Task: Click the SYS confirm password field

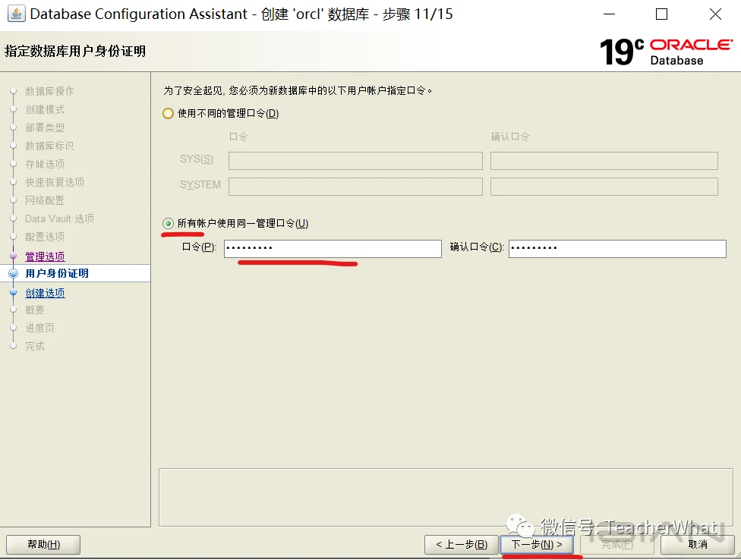Action: click(604, 161)
